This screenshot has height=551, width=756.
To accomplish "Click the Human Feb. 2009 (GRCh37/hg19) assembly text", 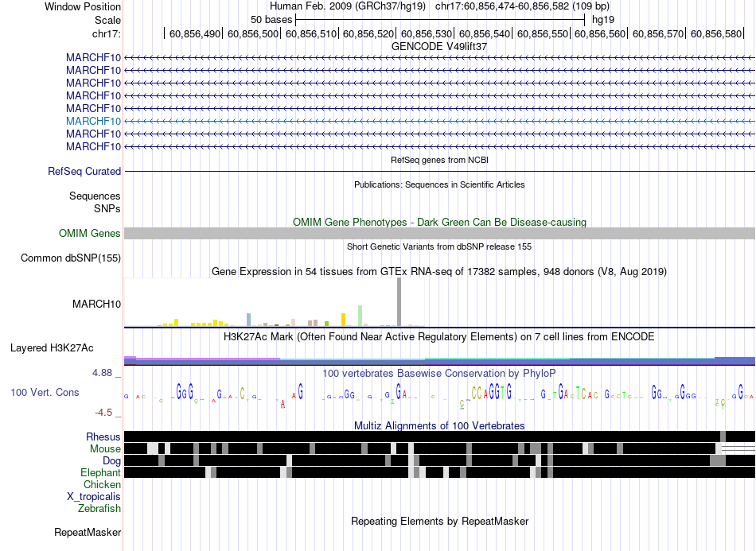I will [x=348, y=6].
